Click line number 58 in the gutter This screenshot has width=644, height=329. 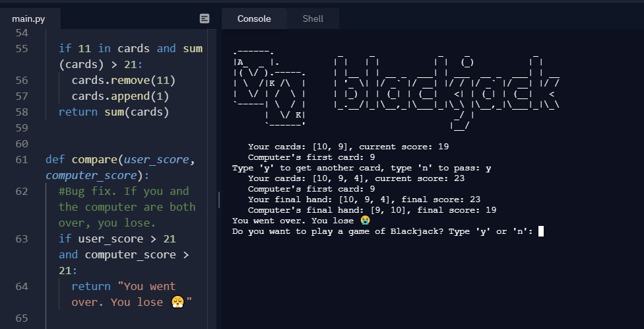(x=22, y=112)
